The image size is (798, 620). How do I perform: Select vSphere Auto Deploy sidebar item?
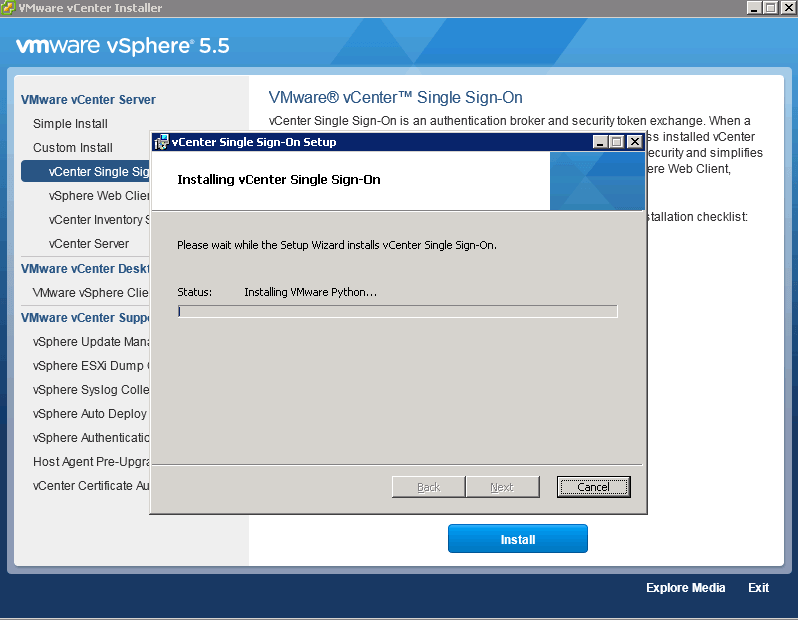coord(90,414)
